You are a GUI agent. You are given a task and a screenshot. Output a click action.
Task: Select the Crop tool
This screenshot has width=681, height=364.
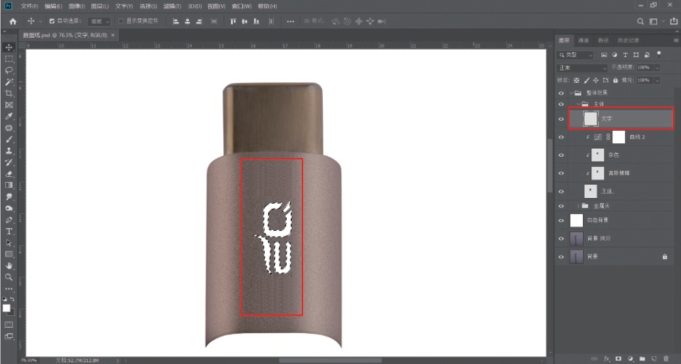[9, 93]
